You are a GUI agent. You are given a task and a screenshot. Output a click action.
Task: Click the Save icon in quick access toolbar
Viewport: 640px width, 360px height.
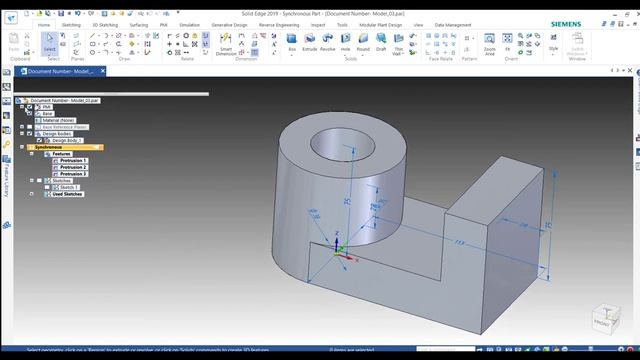coord(61,13)
